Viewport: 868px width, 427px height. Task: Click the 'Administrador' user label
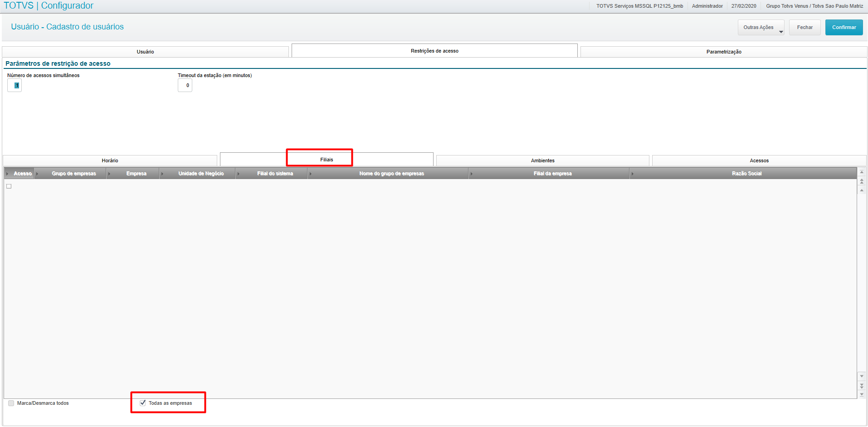click(x=707, y=6)
